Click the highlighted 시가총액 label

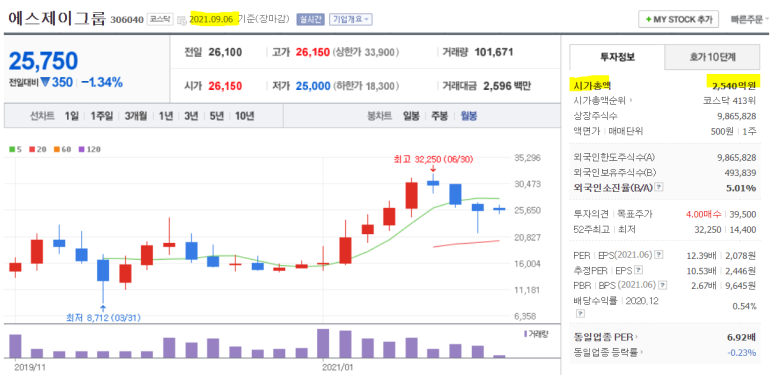[592, 85]
